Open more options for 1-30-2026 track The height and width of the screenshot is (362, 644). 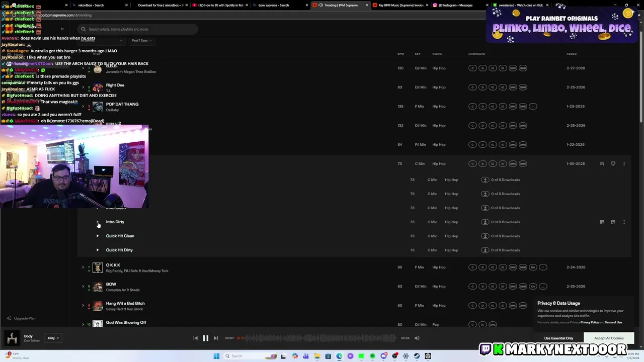[x=624, y=163]
